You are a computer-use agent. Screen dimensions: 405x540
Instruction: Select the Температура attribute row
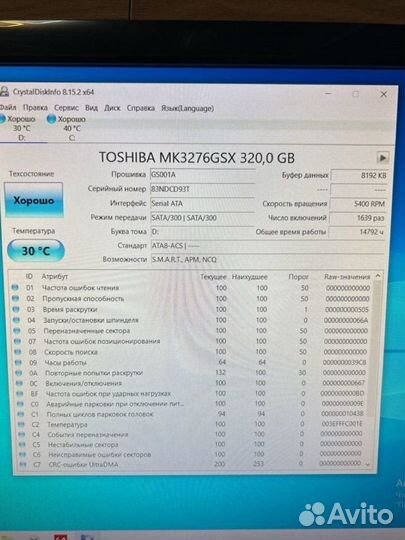191,424
